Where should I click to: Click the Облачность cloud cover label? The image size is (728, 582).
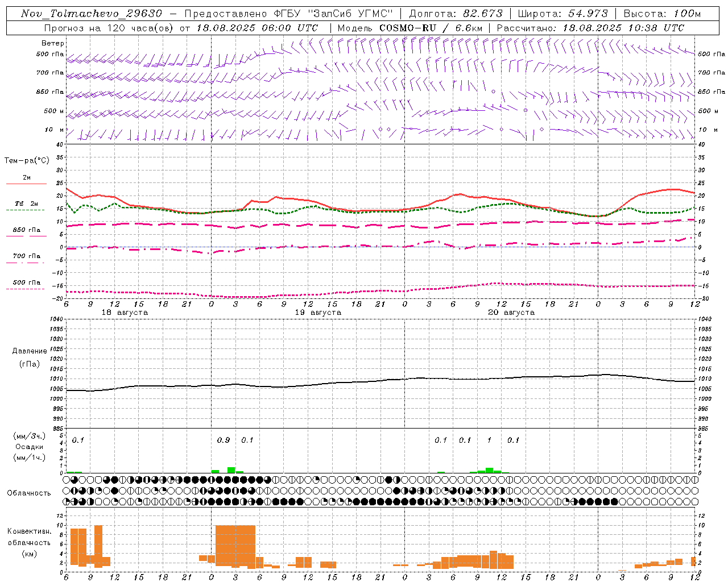pos(29,493)
